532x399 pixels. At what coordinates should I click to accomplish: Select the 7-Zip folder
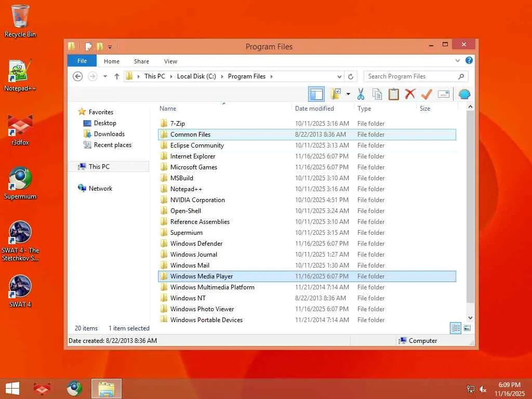coord(307,124)
